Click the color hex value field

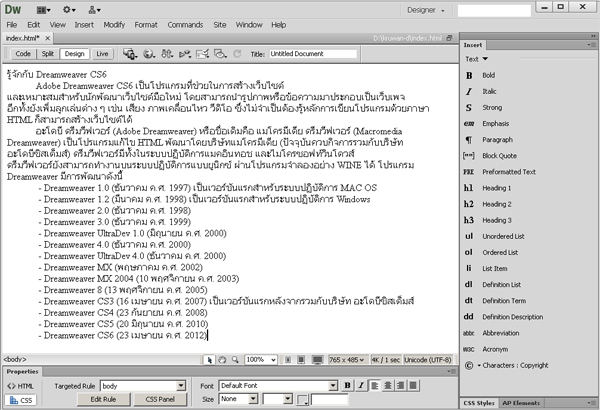[x=329, y=400]
